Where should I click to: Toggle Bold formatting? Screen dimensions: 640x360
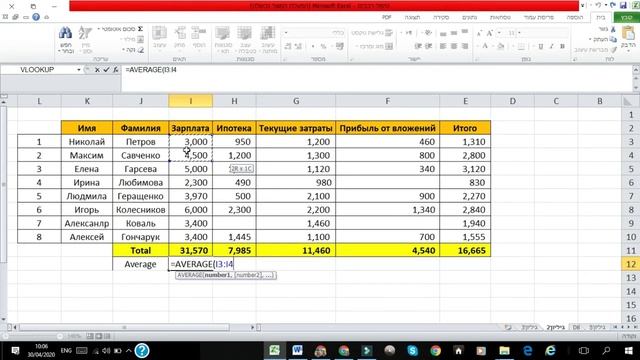point(562,47)
